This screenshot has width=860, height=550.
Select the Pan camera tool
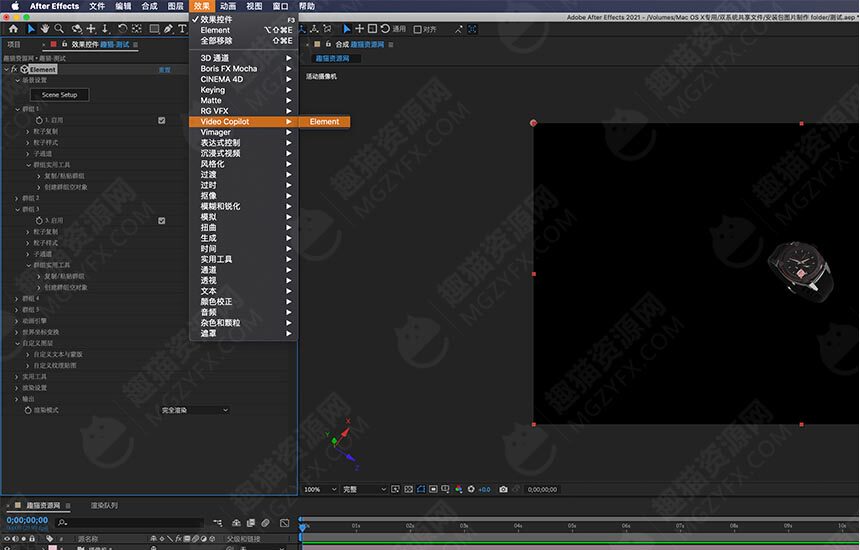[91, 29]
